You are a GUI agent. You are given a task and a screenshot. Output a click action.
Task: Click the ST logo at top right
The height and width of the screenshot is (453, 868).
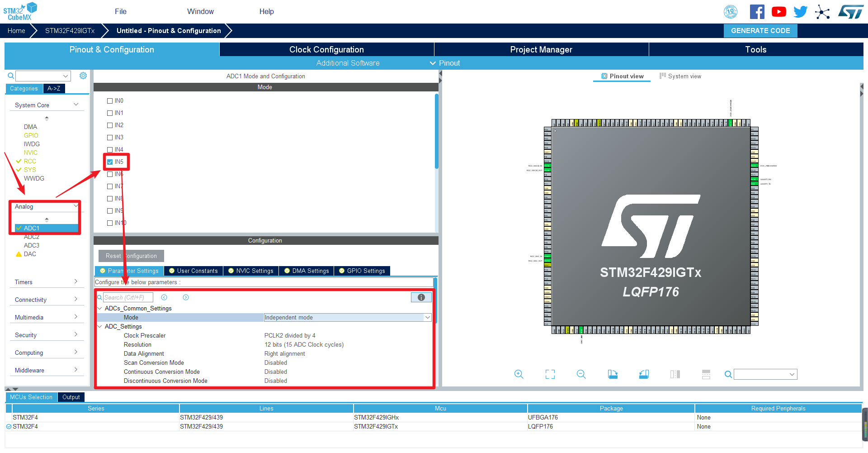pos(851,12)
